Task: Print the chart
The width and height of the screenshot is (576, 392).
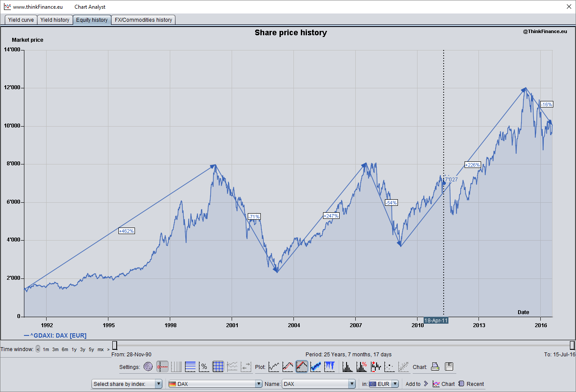Action: [x=435, y=367]
